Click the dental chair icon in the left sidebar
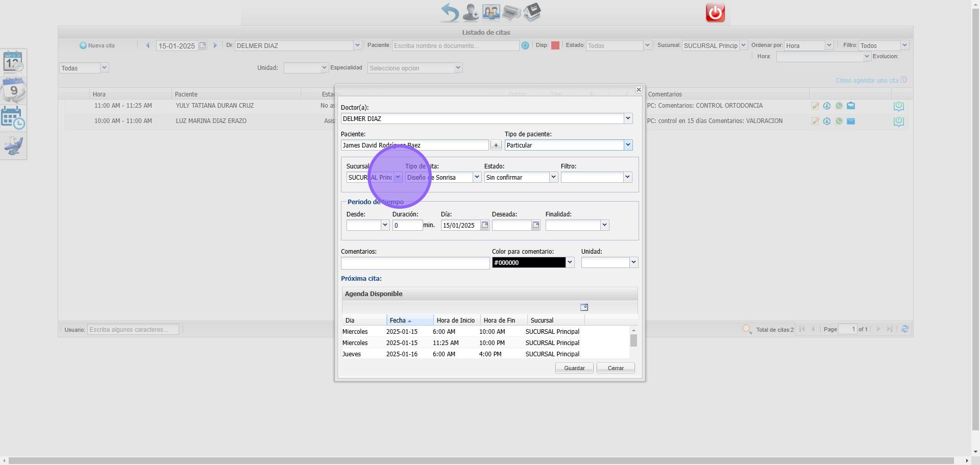Screen dimensions: 980x465 [13, 146]
